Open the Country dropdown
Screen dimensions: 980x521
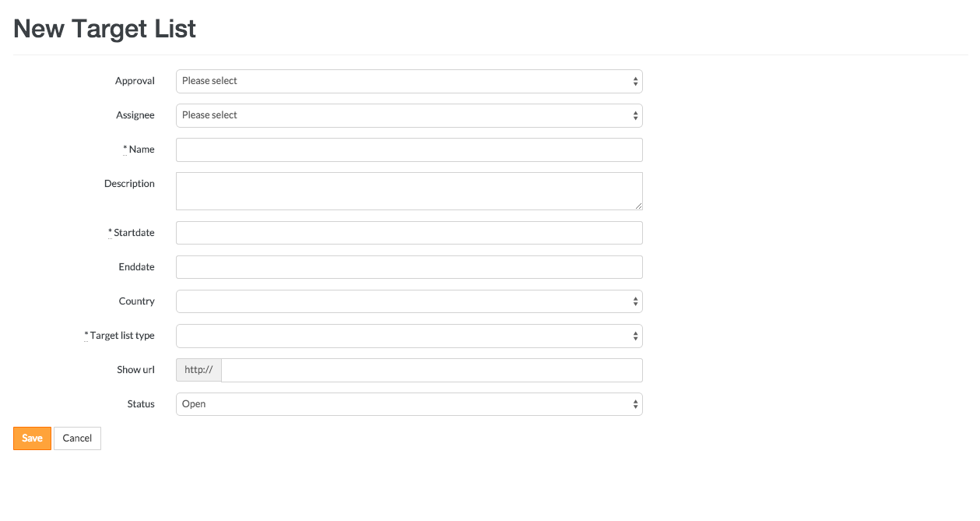point(409,301)
